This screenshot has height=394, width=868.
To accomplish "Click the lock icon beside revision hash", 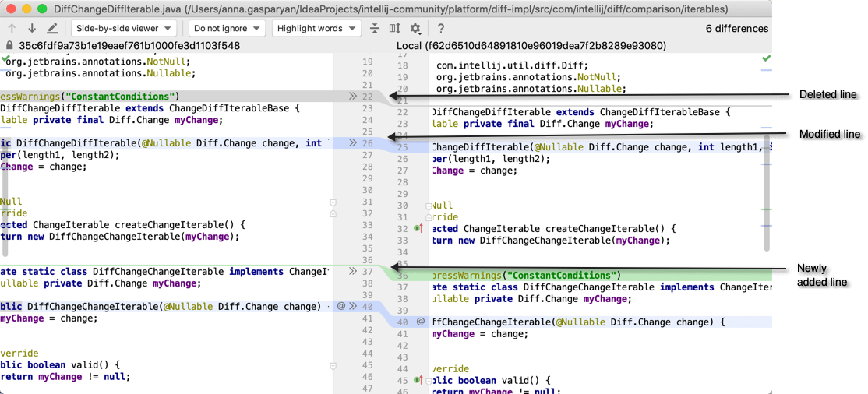I will pyautogui.click(x=9, y=46).
